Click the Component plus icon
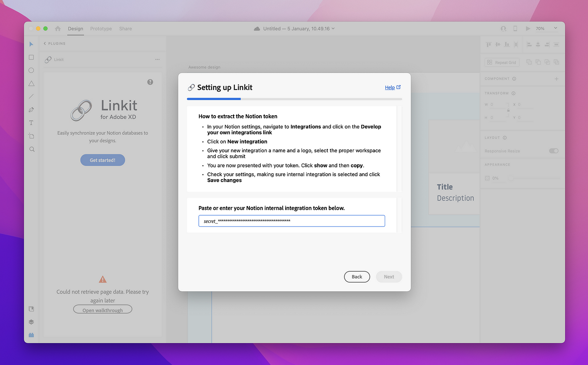This screenshot has height=365, width=588. tap(556, 79)
